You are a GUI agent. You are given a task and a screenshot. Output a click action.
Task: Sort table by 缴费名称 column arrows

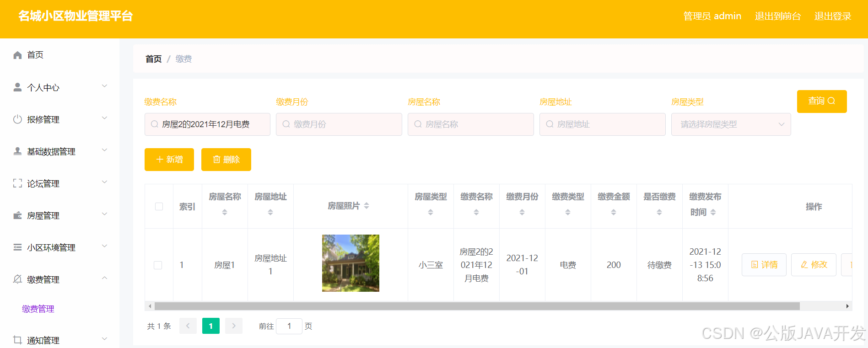tap(476, 212)
